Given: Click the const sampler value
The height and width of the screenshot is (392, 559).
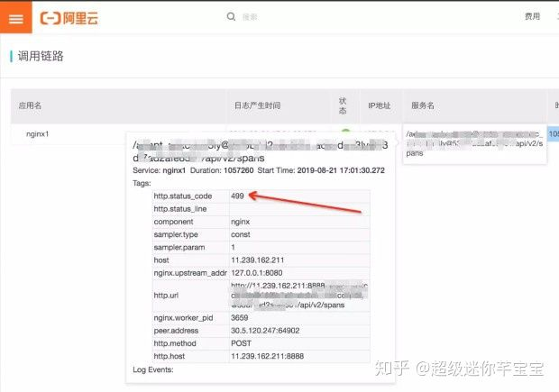Looking at the screenshot, I should 241,235.
